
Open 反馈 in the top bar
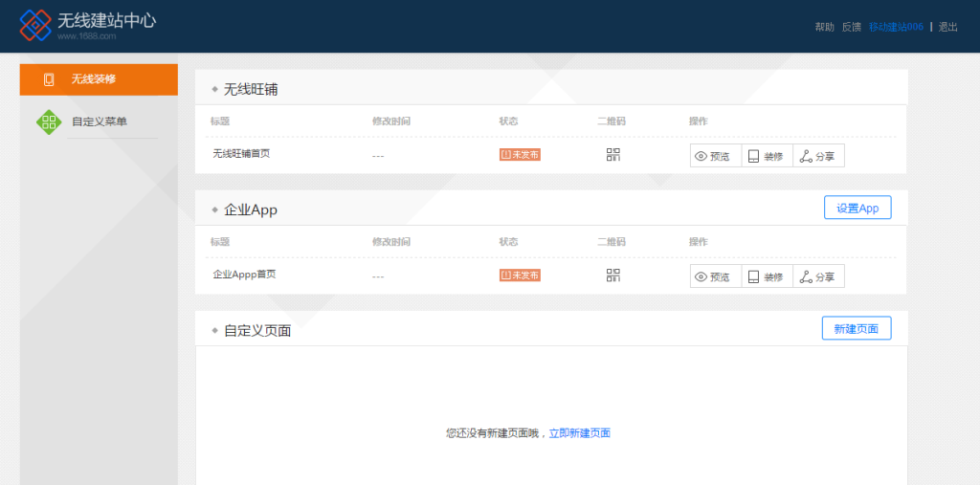point(851,27)
